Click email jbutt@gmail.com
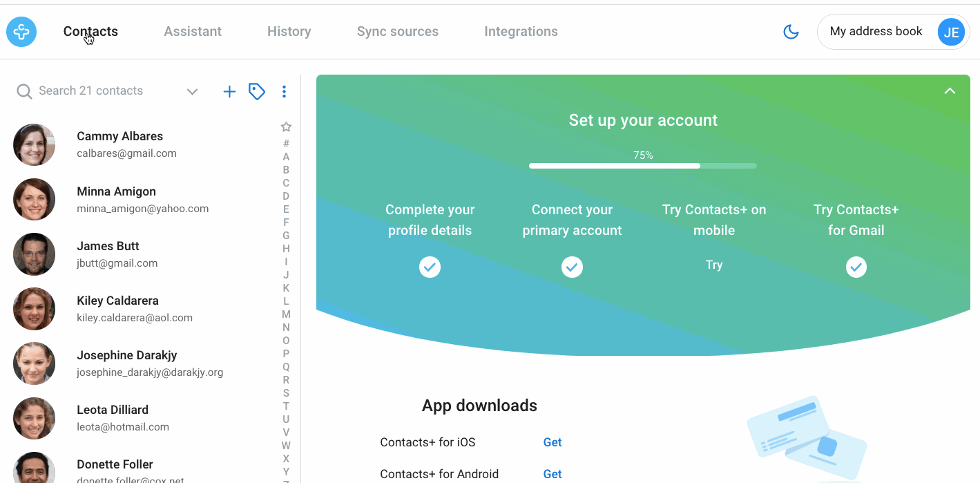980x483 pixels. point(117,263)
